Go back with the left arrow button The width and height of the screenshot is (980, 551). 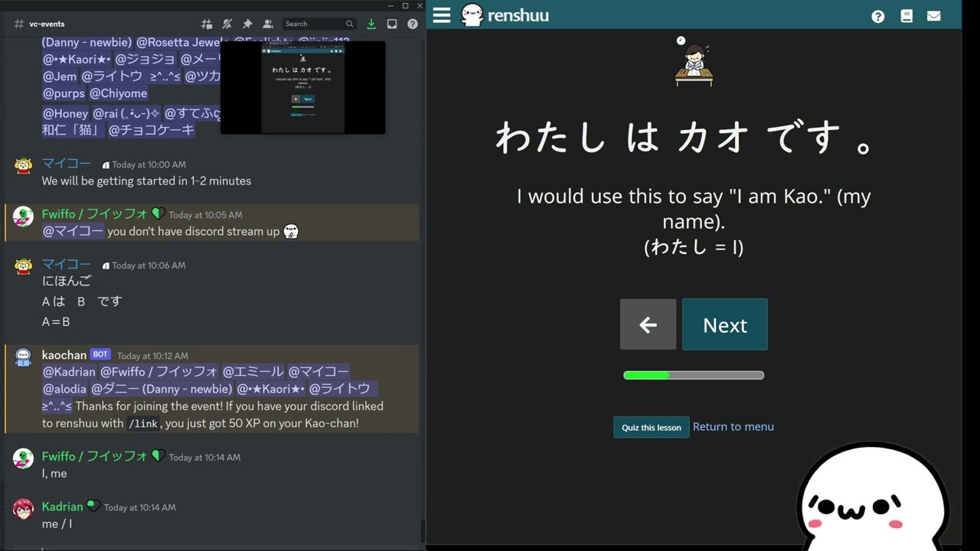(648, 324)
